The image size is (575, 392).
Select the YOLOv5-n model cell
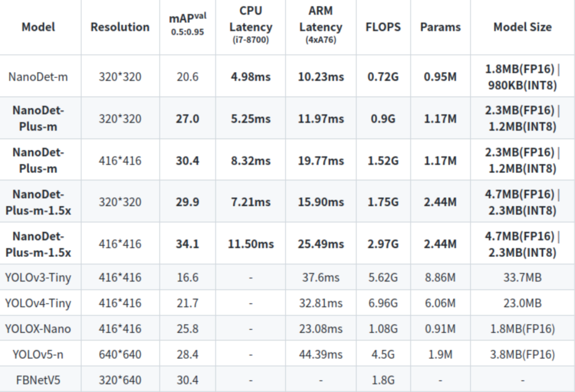38,354
